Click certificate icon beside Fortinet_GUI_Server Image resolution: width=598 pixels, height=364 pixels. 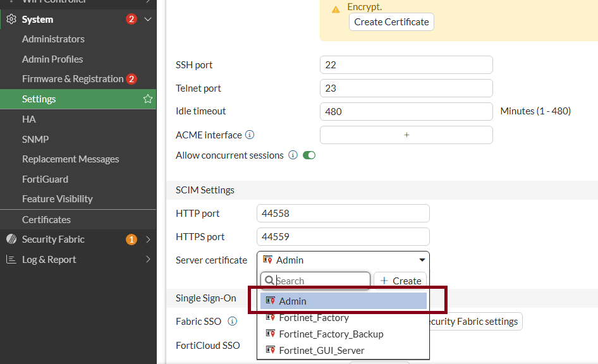[x=271, y=349]
